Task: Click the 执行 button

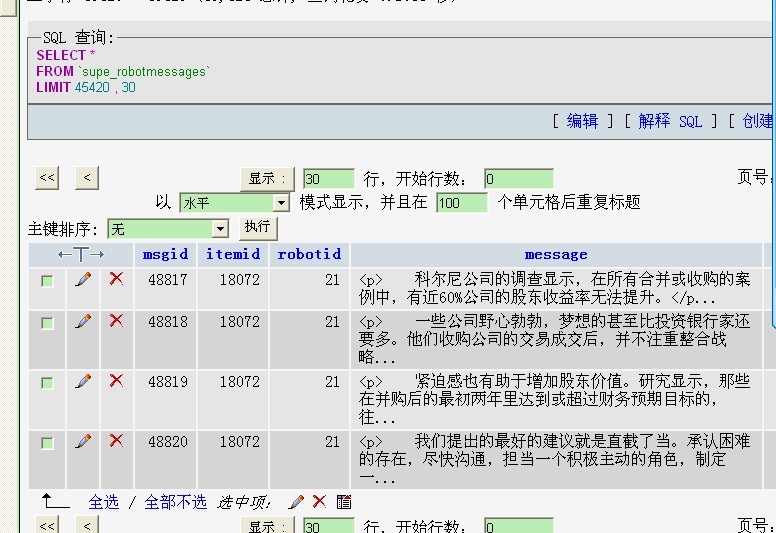Action: pos(258,228)
